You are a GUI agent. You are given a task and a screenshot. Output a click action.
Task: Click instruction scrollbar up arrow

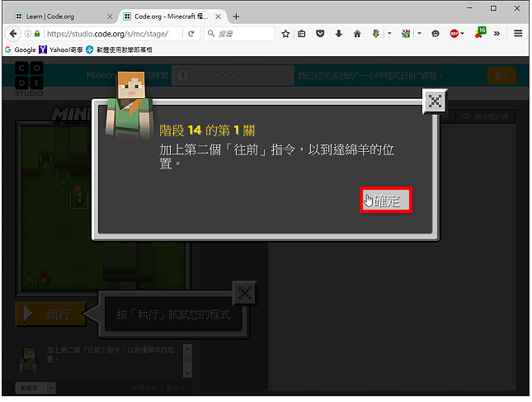(x=187, y=348)
